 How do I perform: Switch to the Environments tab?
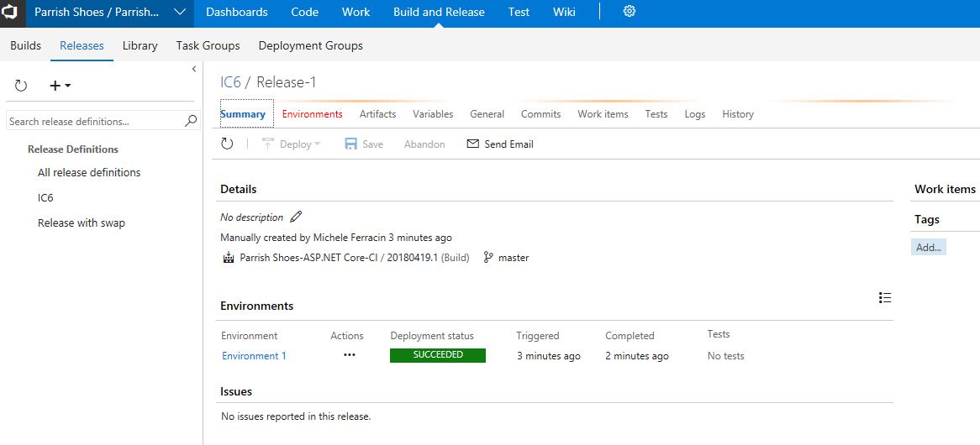pos(312,114)
